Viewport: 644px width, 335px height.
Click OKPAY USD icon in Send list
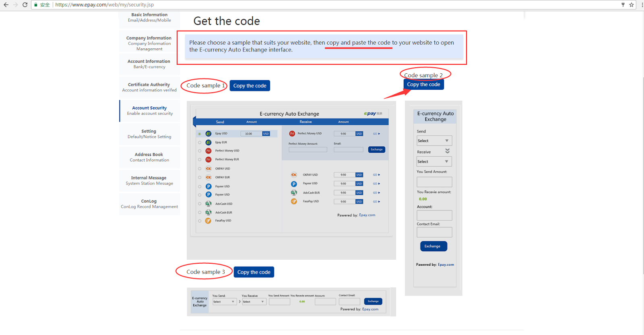[x=208, y=169]
